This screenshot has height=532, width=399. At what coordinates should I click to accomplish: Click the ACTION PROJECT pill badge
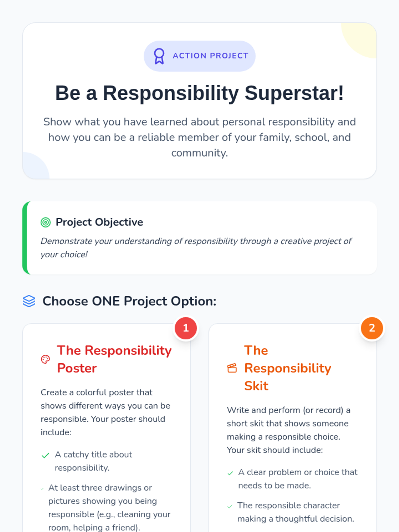pyautogui.click(x=199, y=56)
